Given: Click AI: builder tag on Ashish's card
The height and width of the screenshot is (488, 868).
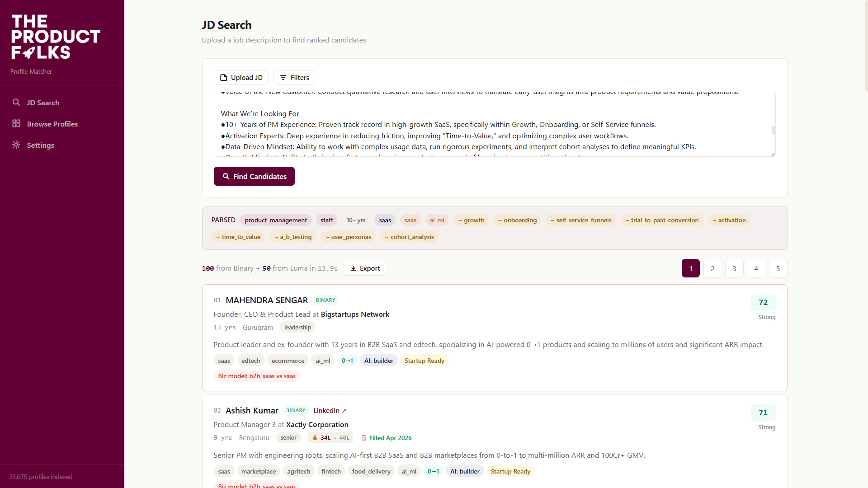Looking at the screenshot, I should [x=465, y=471].
